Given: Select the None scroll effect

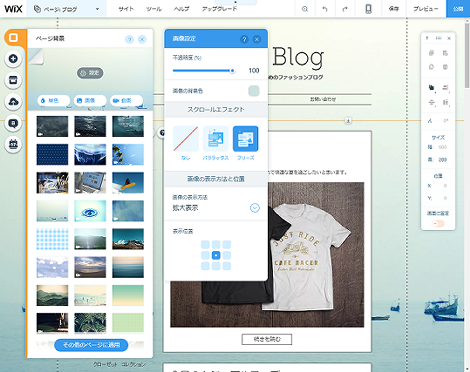Looking at the screenshot, I should (x=186, y=139).
